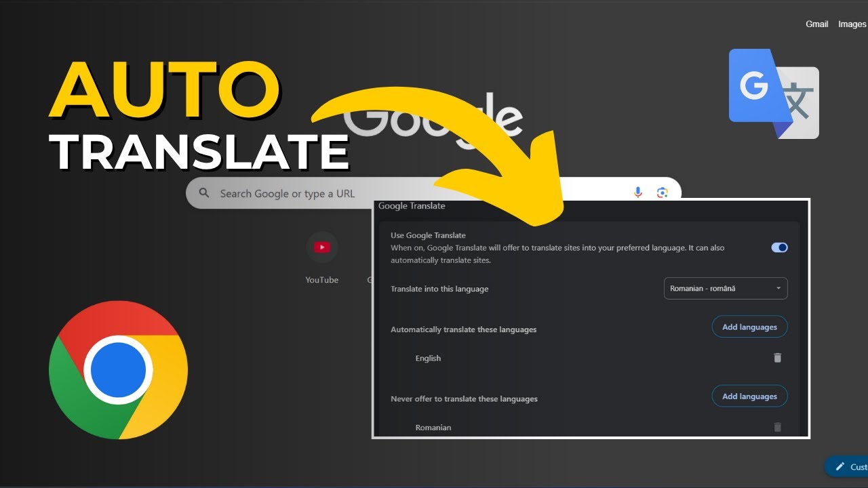Turn off the Use Google Translate switch

pyautogui.click(x=779, y=247)
